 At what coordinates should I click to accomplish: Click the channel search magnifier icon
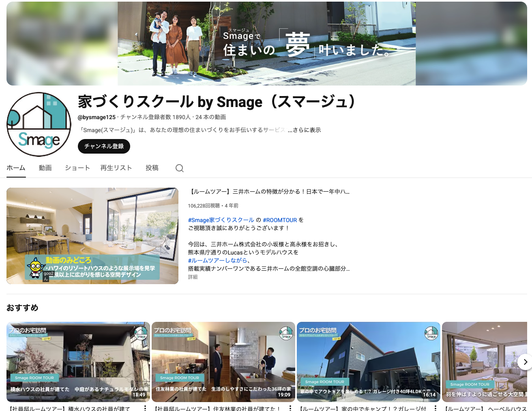pyautogui.click(x=180, y=168)
